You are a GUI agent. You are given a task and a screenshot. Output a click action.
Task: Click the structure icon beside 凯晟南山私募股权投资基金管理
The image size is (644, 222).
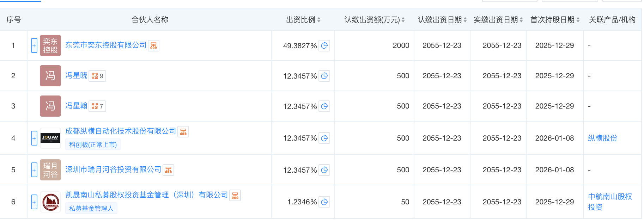point(235,196)
